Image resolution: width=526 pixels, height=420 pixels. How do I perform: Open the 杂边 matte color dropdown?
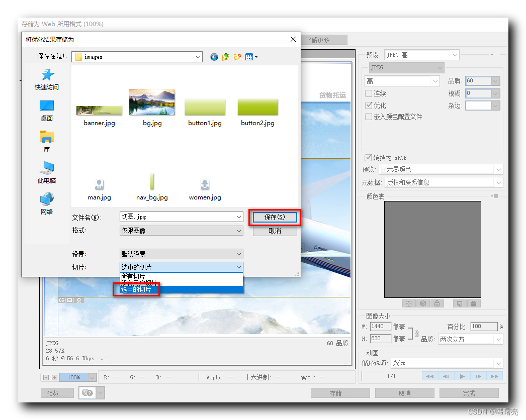[x=495, y=106]
